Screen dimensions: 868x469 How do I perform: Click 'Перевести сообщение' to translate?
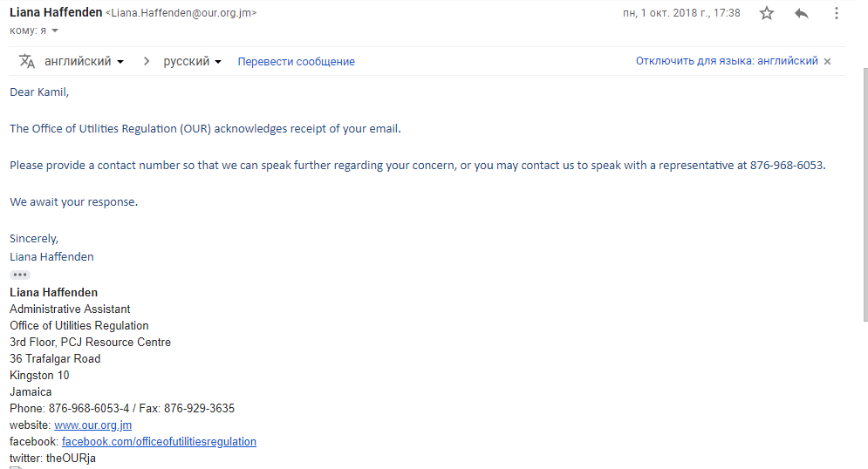click(296, 61)
